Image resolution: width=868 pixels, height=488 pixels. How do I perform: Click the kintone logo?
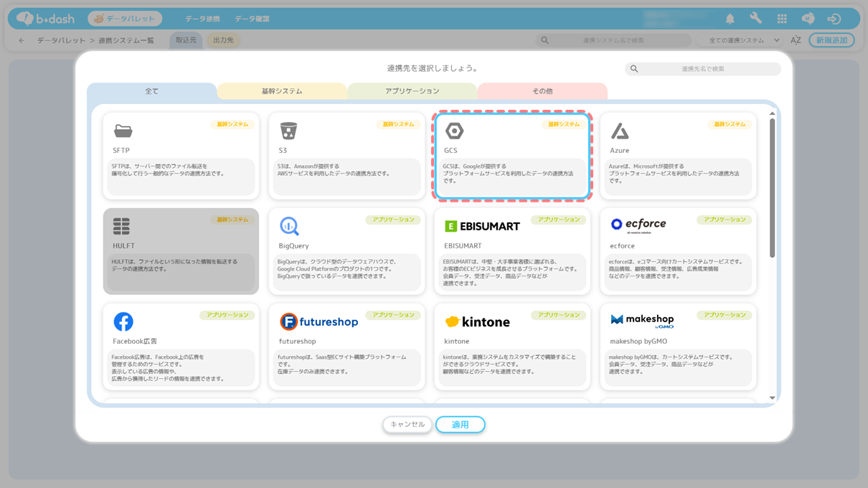pos(477,322)
